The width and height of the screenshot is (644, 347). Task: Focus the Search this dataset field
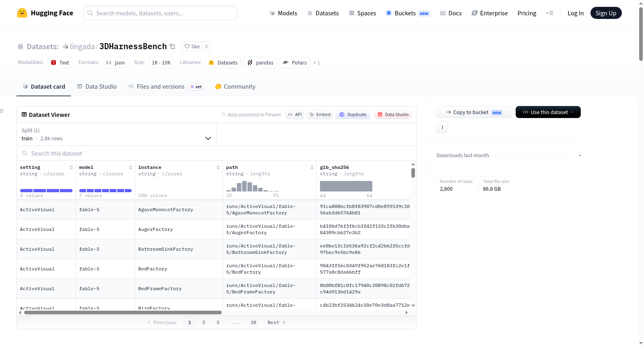[217, 153]
